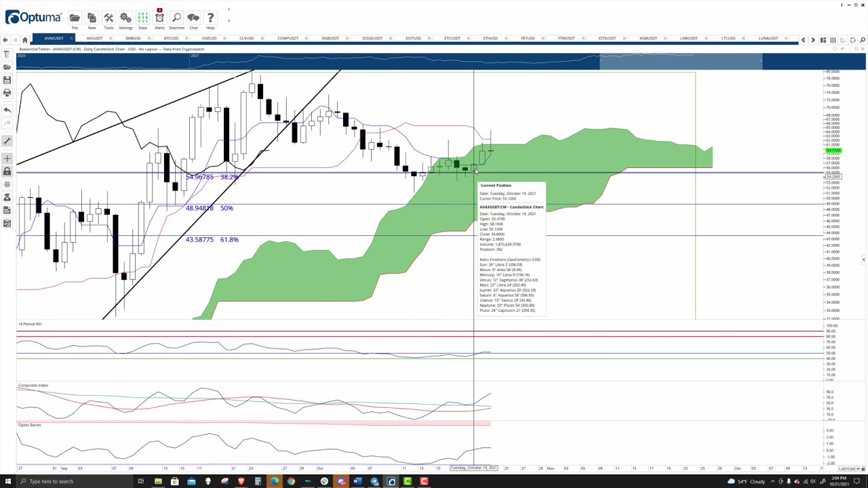Open the Searches magnifier icon

(176, 20)
